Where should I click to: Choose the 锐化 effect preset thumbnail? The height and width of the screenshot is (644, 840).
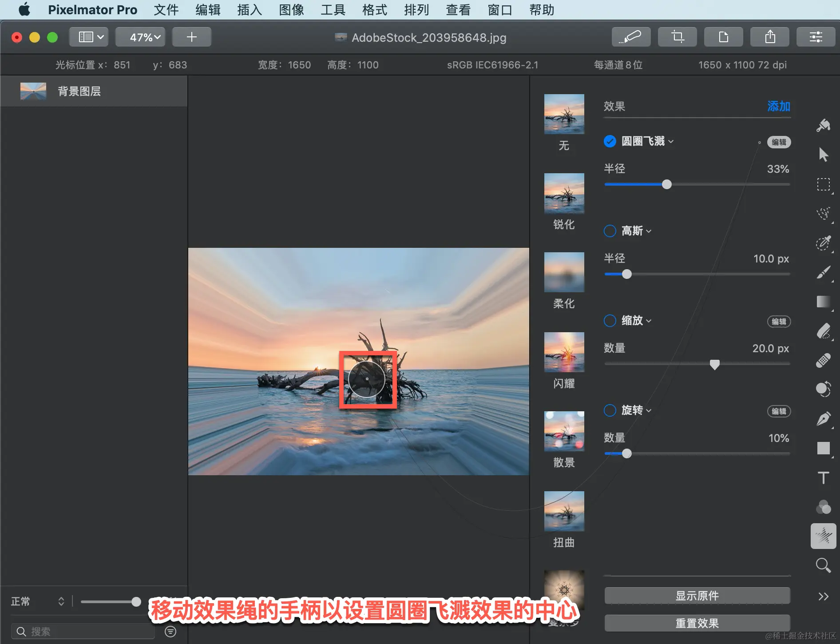pyautogui.click(x=564, y=193)
